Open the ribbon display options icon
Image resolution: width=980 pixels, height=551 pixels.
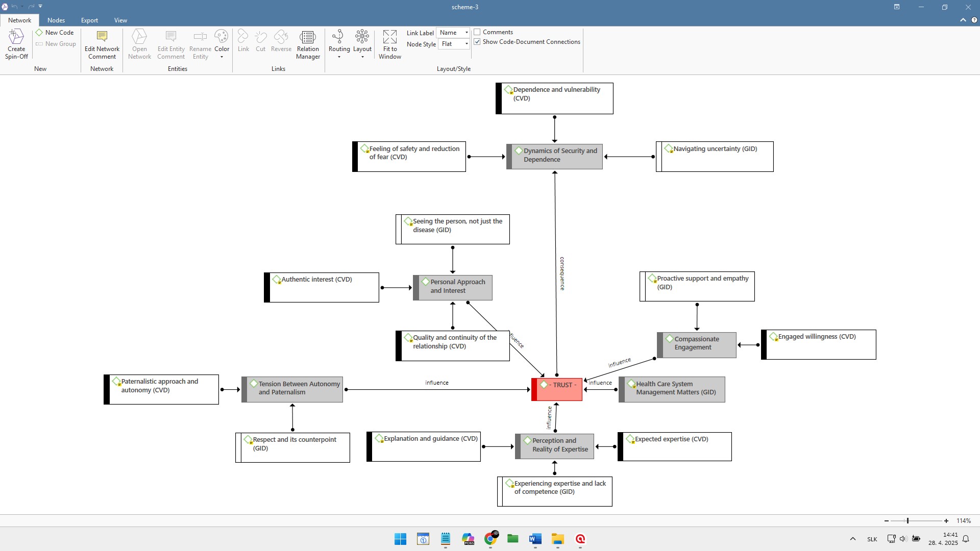pos(897,7)
